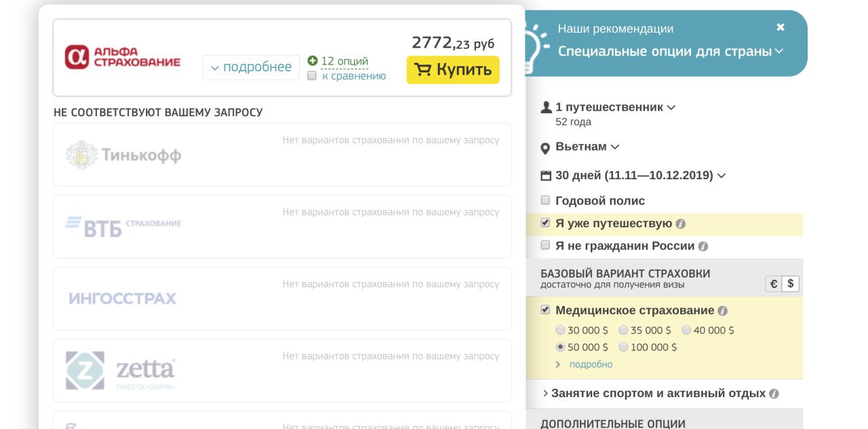This screenshot has width=868, height=429.
Task: Tick the к сравнению checkbox
Action: pyautogui.click(x=312, y=76)
